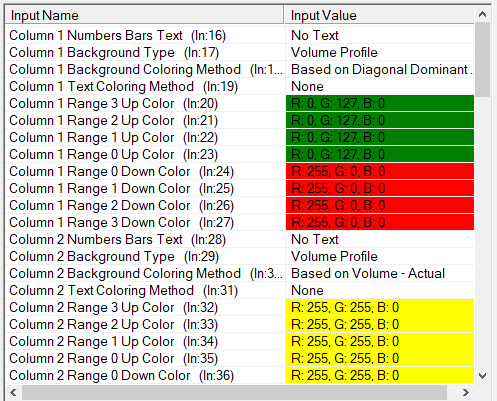The image size is (497, 401).
Task: Select Column 2 Background Type 'Volume Profile' value
Action: point(380,256)
